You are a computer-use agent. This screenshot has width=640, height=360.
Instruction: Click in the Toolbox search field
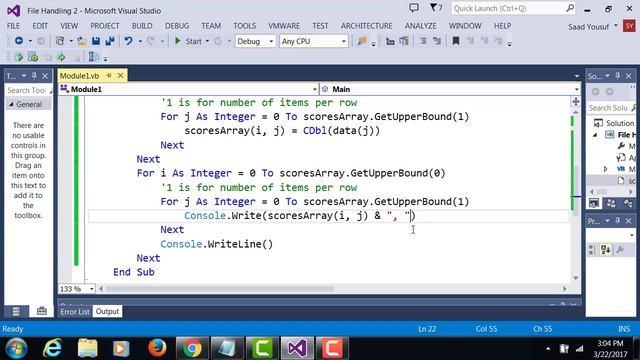coord(28,91)
